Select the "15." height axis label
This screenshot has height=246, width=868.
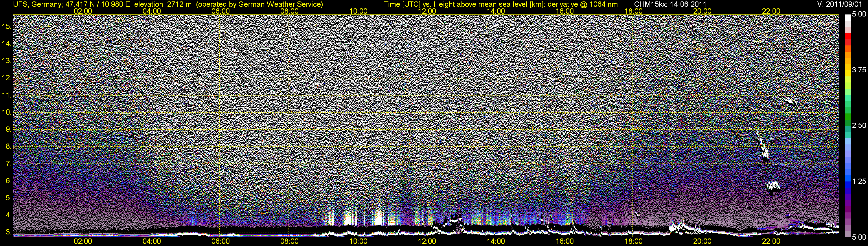(x=6, y=26)
